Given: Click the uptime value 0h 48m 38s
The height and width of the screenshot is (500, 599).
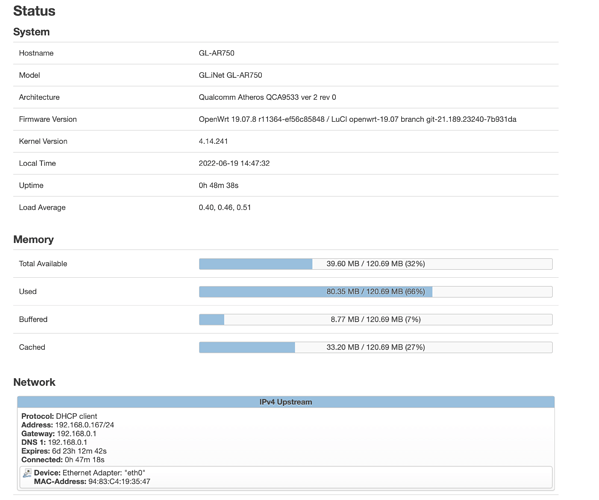Looking at the screenshot, I should point(219,186).
